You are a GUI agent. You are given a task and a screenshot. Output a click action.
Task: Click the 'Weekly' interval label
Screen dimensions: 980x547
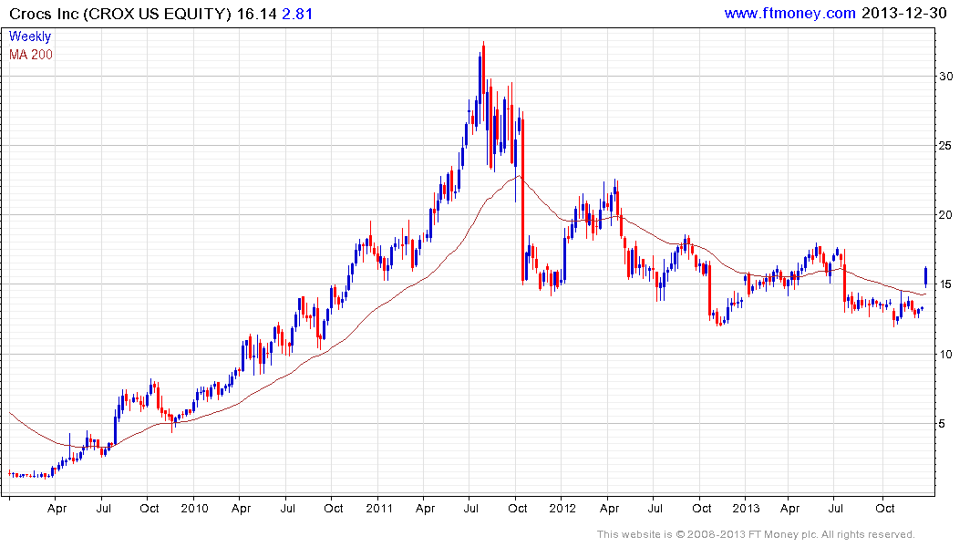tap(30, 36)
